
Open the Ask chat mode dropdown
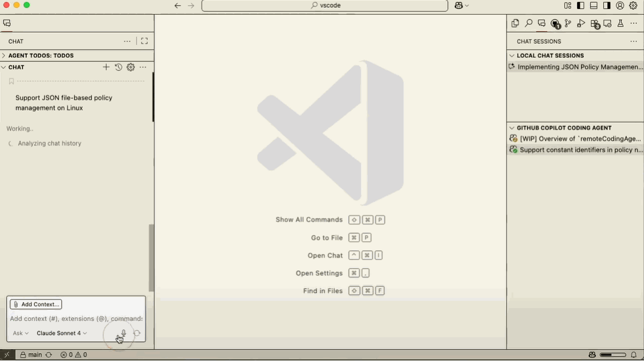(x=21, y=333)
